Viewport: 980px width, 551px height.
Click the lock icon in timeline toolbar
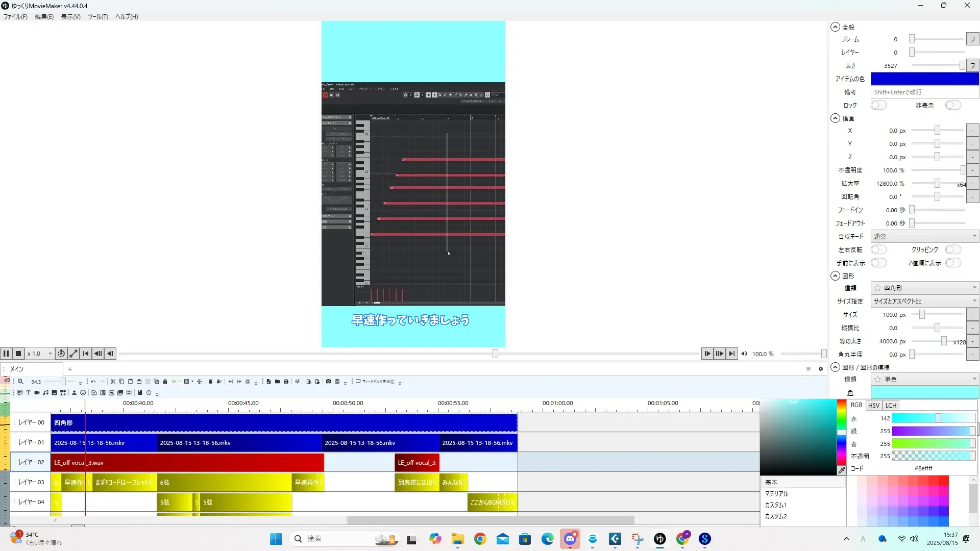(165, 382)
